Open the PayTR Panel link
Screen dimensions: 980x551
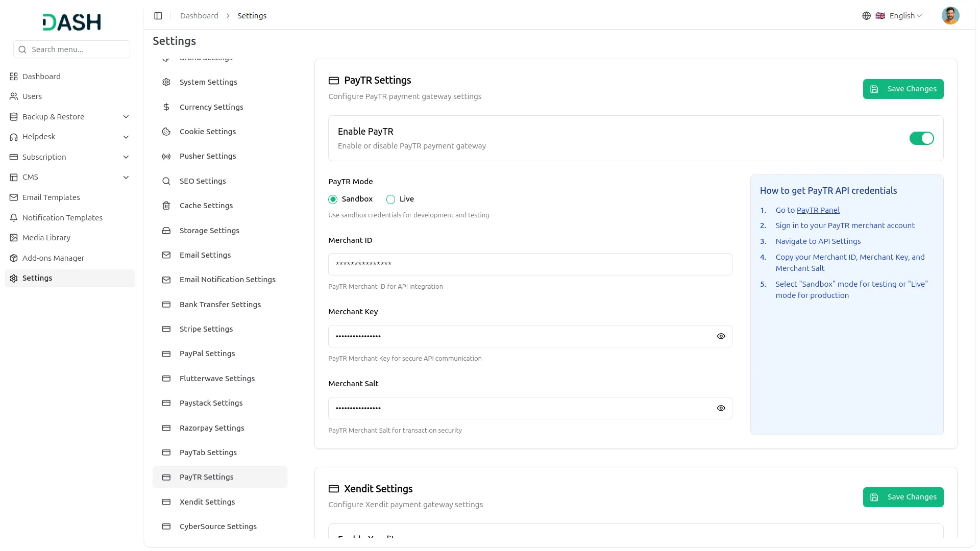[818, 210]
